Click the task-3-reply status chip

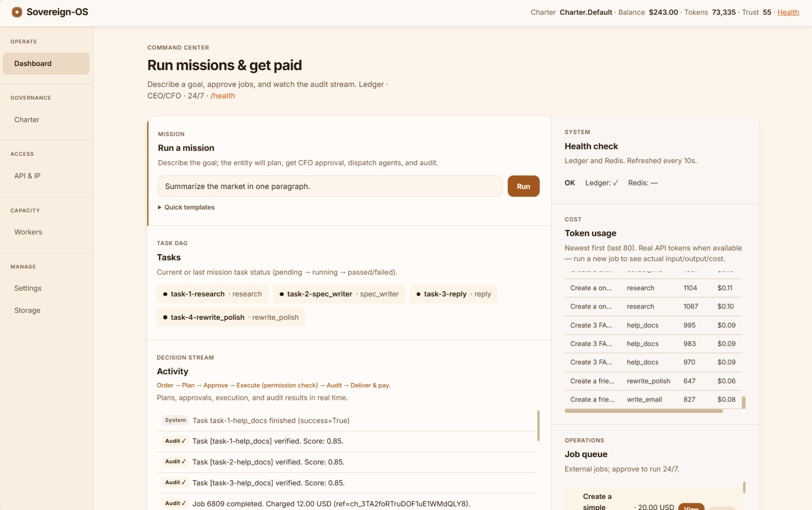click(453, 294)
